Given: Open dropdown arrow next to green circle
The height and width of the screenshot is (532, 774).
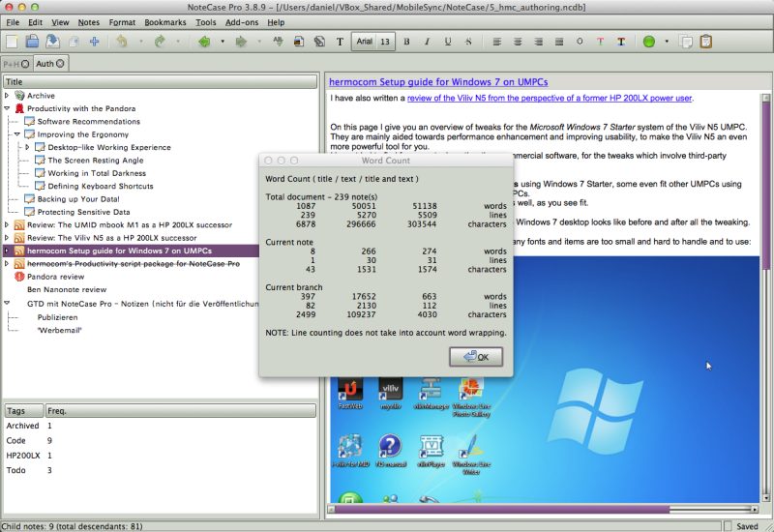Looking at the screenshot, I should click(668, 42).
